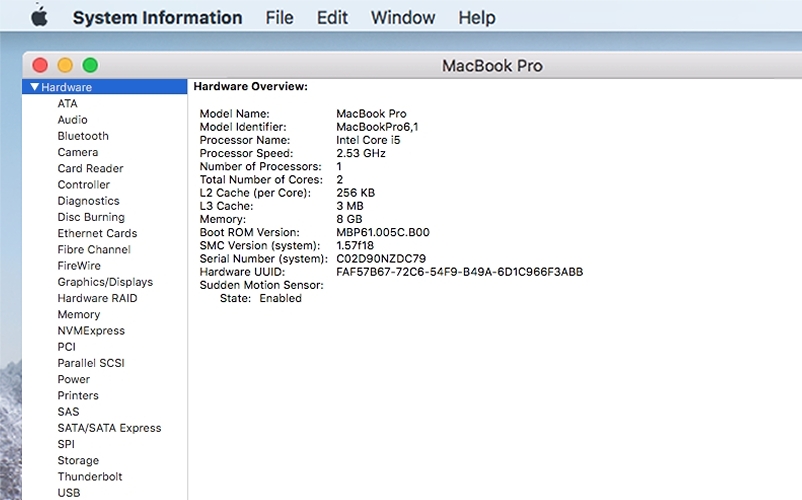Select FireWire in the sidebar
The height and width of the screenshot is (500, 802).
point(79,266)
